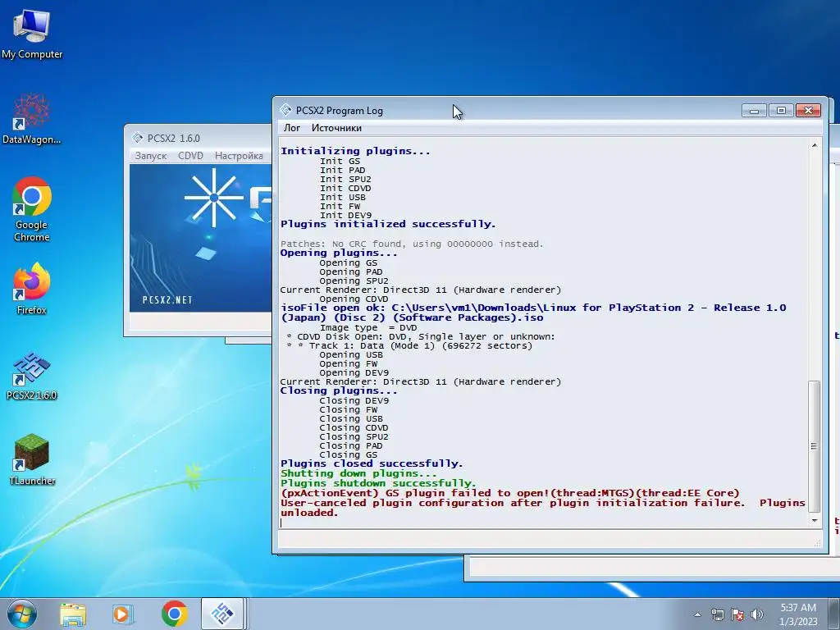This screenshot has width=840, height=630.
Task: Close the PCSX2 Program Log window
Action: 808,111
